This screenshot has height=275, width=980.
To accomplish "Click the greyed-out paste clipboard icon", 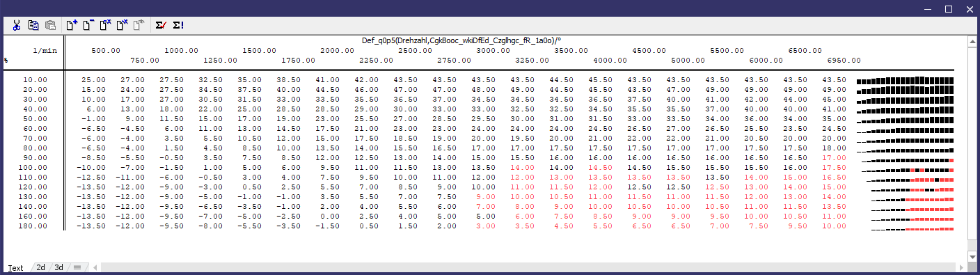I will point(50,25).
